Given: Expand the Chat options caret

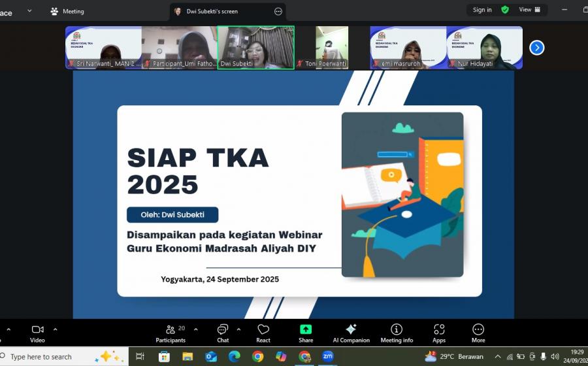Looking at the screenshot, I should tap(238, 329).
